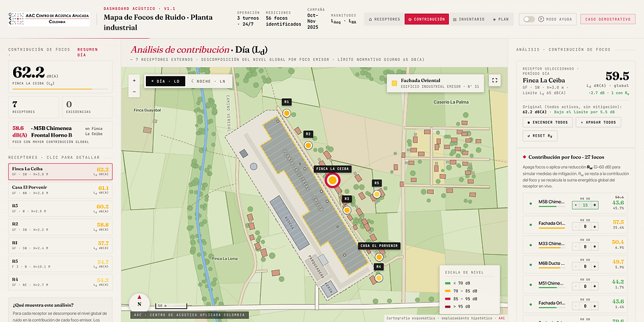This screenshot has width=644, height=322.
Task: Select Finca La Ceiba in receptor list
Action: tap(60, 172)
